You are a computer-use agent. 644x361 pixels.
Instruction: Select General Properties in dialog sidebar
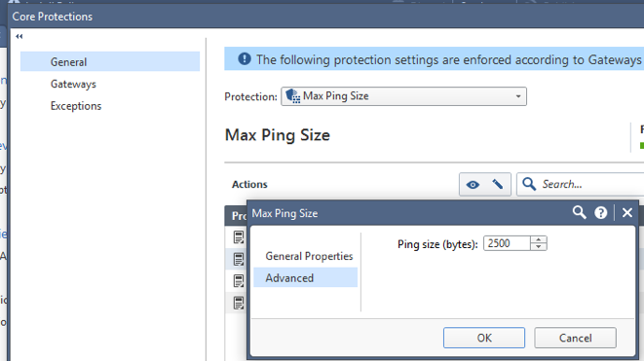[x=309, y=256]
